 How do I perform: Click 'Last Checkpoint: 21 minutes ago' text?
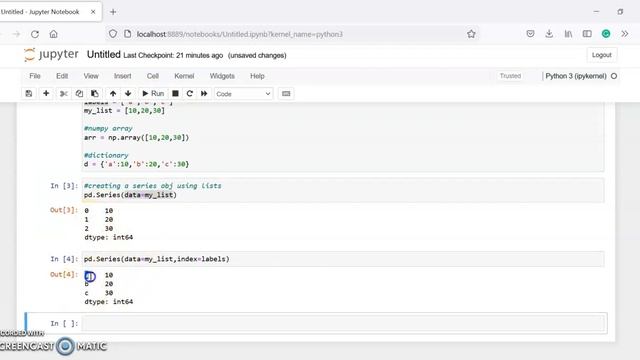click(x=173, y=55)
